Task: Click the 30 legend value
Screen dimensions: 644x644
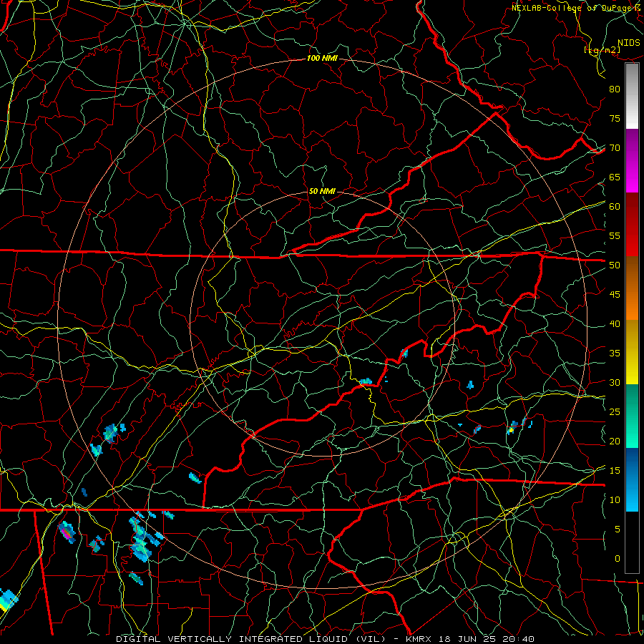Action: tap(615, 383)
